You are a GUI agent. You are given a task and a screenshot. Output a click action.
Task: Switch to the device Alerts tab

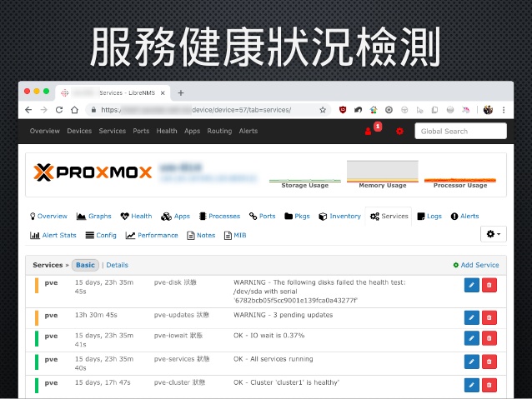pos(464,217)
